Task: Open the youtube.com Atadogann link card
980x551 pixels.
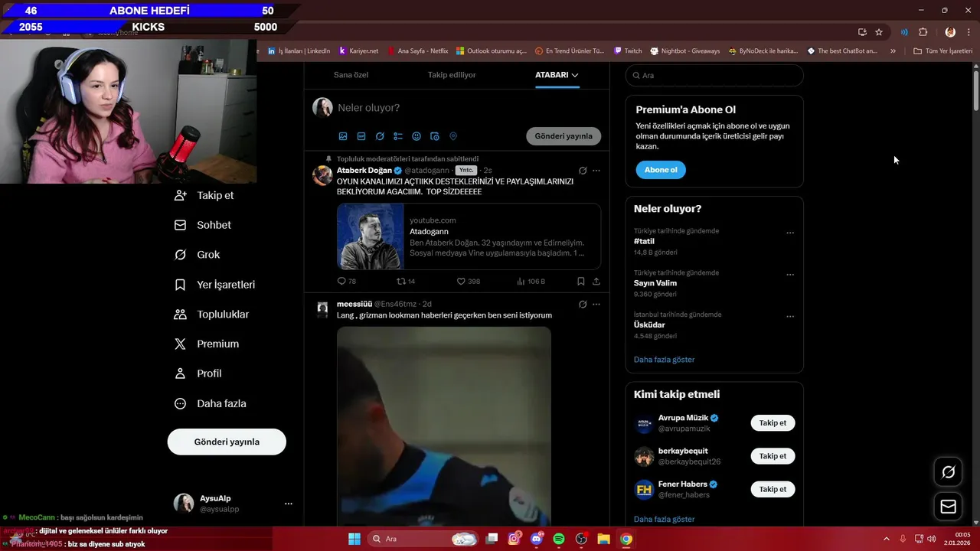Action: coord(469,236)
